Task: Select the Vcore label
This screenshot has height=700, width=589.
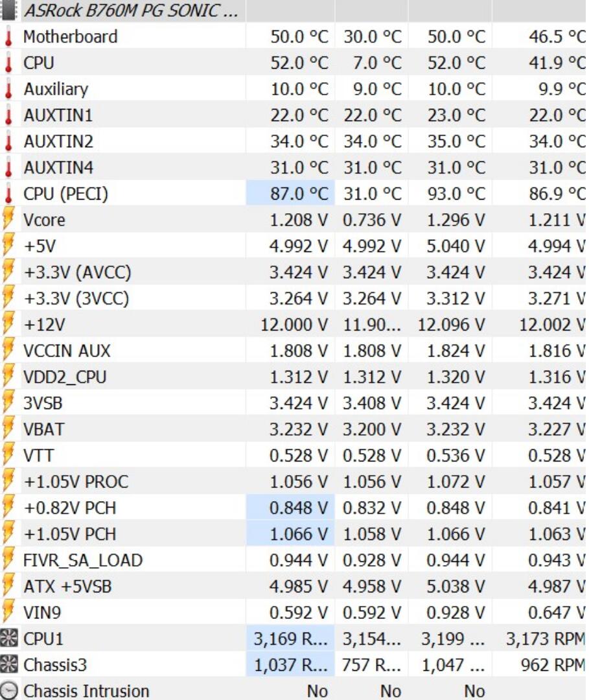Action: 44,220
